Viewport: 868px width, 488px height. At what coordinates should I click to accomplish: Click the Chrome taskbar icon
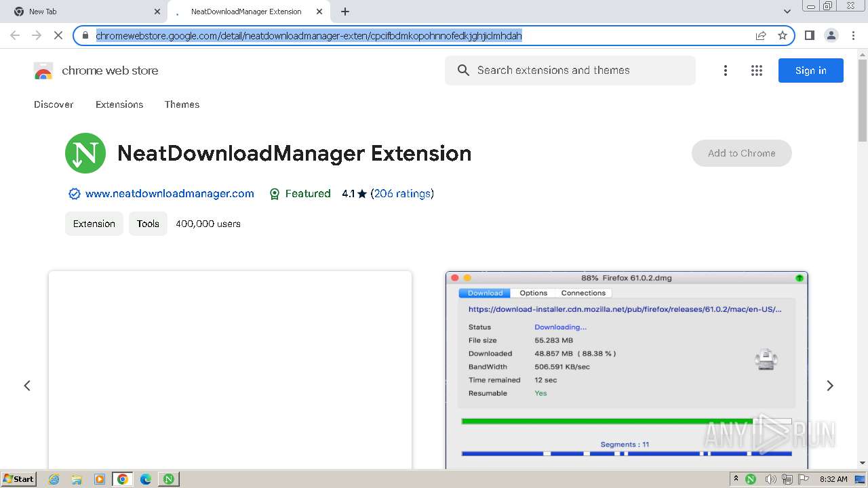click(123, 479)
